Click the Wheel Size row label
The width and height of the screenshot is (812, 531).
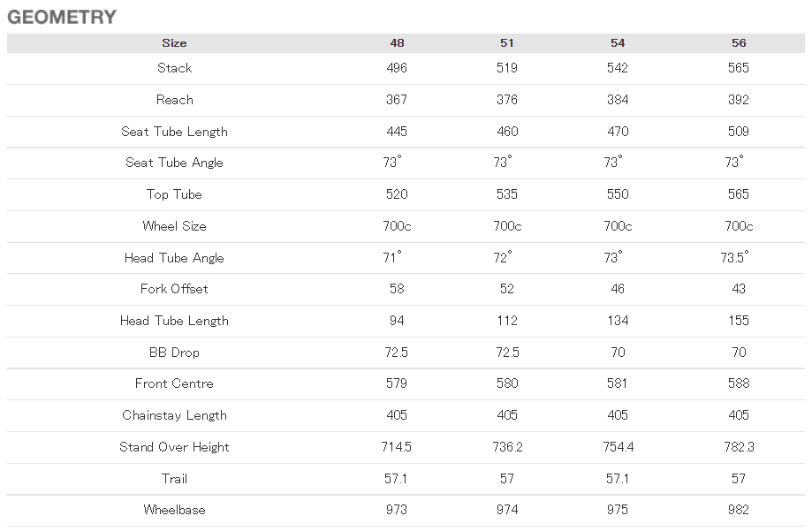pos(175,226)
